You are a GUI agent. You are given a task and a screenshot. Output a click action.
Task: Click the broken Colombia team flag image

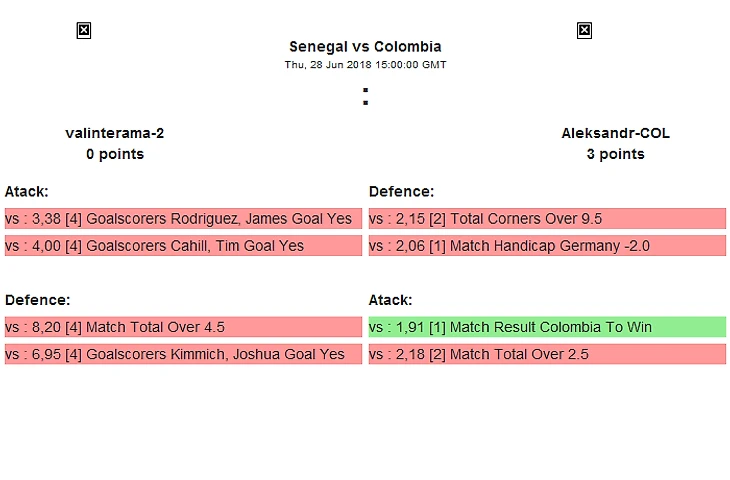pos(584,31)
